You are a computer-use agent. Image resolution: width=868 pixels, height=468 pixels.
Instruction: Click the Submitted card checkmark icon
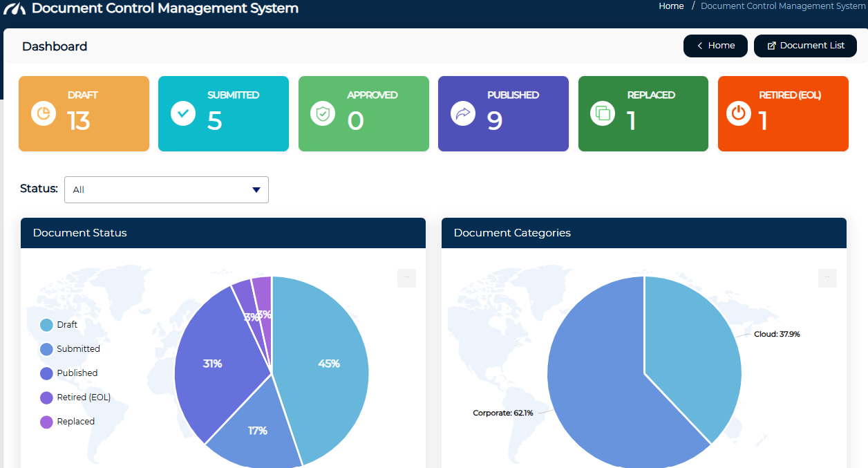(183, 113)
